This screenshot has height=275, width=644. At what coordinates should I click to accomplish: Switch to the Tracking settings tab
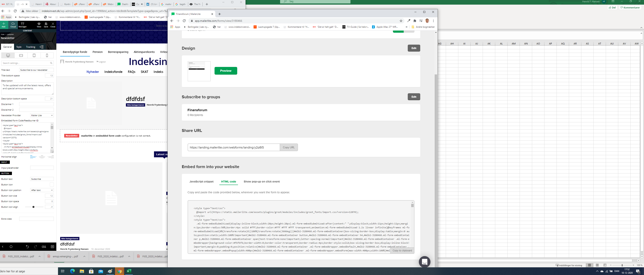[x=31, y=47]
